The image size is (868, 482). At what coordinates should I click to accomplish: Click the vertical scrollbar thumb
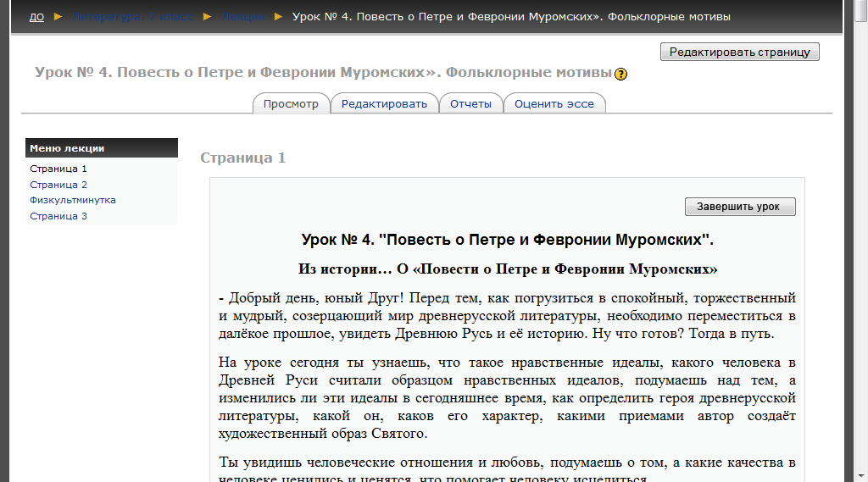(x=861, y=11)
